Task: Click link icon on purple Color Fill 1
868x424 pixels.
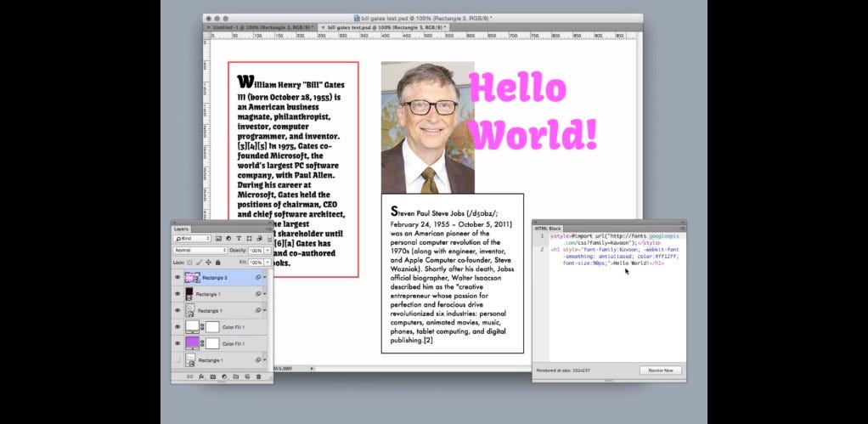Action: pyautogui.click(x=202, y=343)
